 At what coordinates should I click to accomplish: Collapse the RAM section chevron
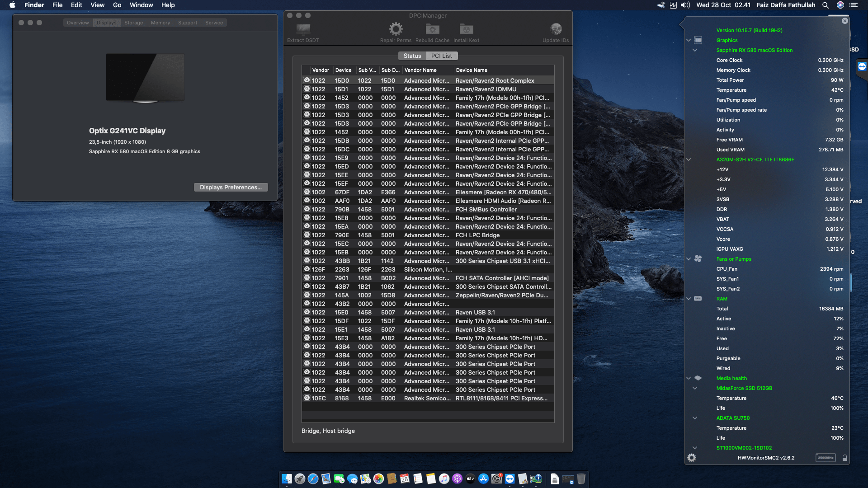pyautogui.click(x=689, y=299)
